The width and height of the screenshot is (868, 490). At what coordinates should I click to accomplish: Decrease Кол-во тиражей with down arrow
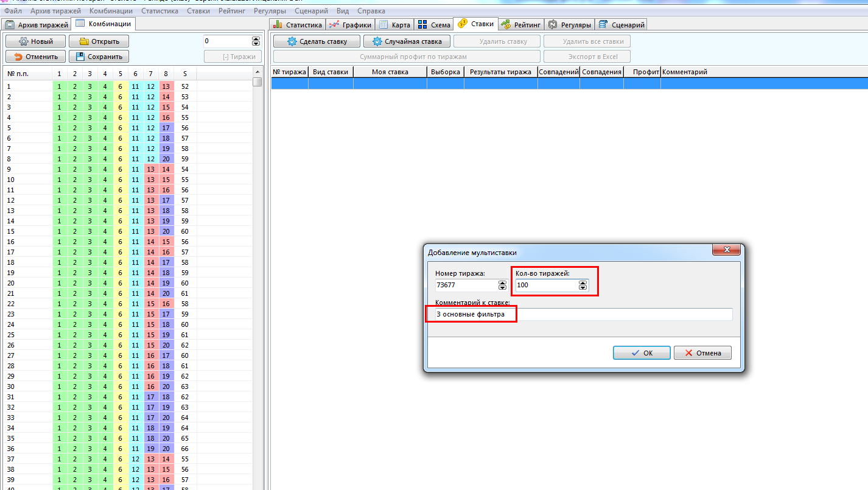pos(583,288)
